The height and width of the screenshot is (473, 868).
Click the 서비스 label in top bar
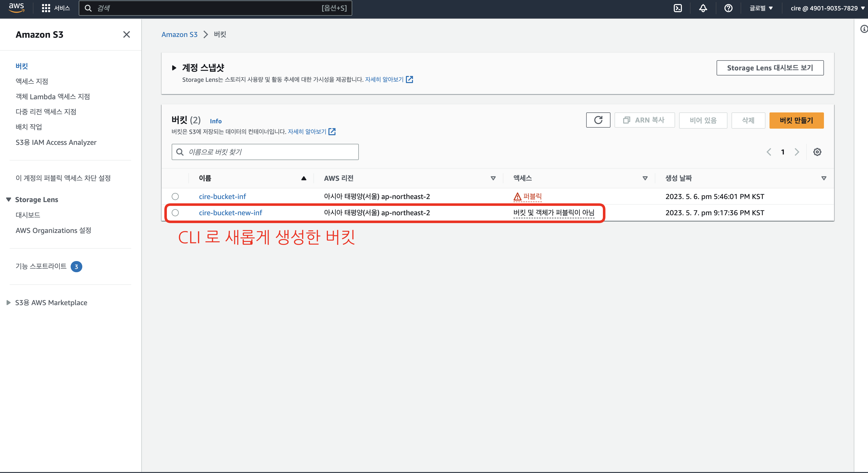(62, 8)
